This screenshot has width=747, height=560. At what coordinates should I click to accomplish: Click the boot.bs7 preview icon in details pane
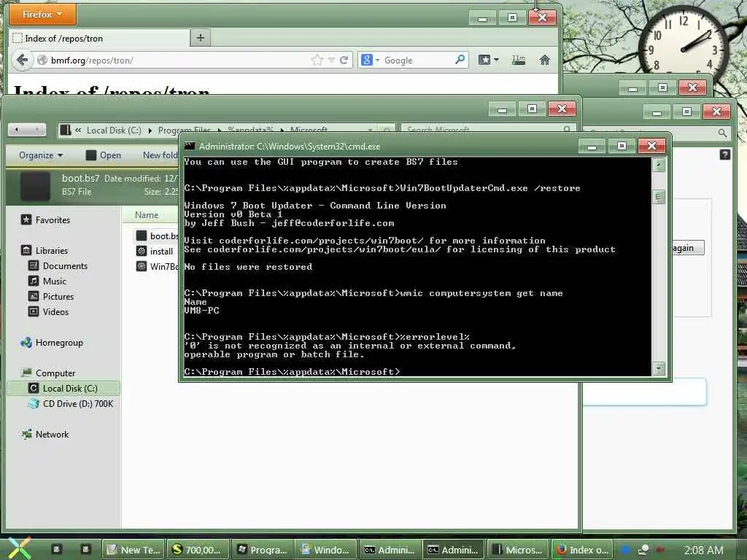coord(35,186)
